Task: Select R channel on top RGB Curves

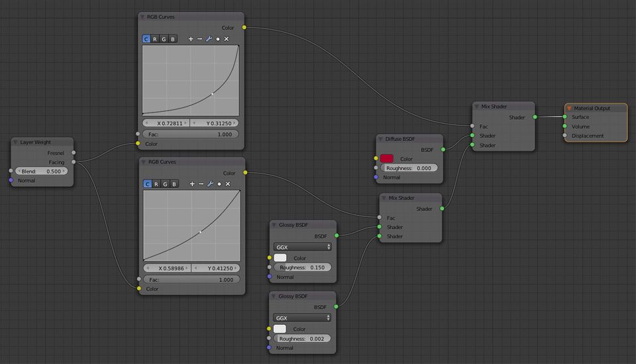Action: (x=155, y=39)
